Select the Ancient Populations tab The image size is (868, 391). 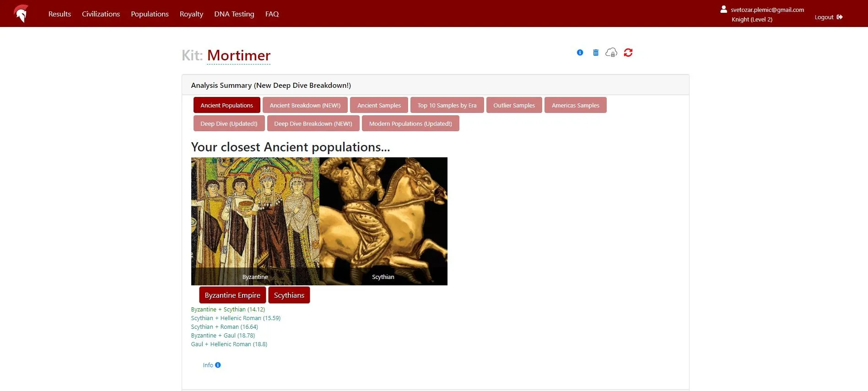[227, 105]
